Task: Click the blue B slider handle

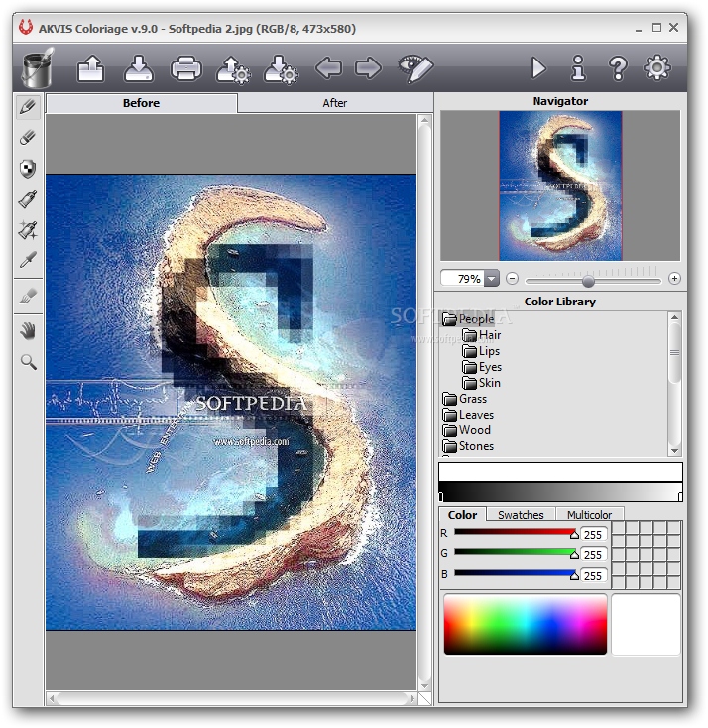Action: [574, 575]
